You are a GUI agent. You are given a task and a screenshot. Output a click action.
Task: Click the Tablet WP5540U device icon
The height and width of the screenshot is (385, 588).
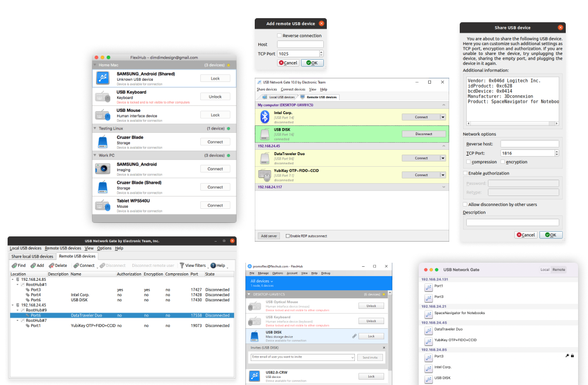[x=102, y=205]
